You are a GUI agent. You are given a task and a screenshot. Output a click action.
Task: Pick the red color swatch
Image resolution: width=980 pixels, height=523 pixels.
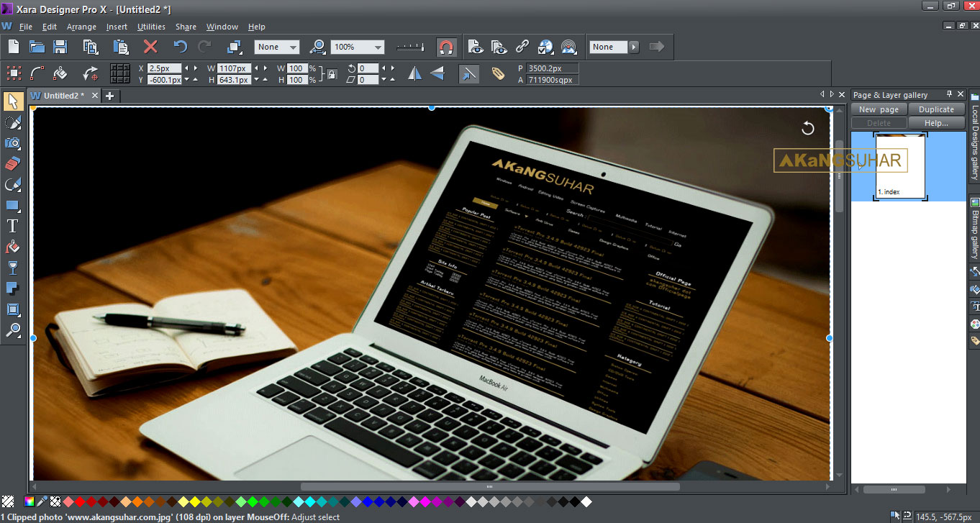click(80, 501)
